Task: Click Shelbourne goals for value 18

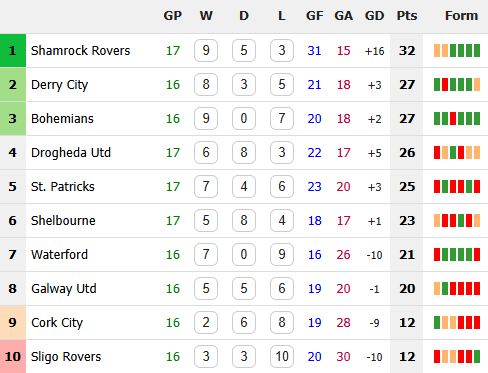Action: pos(315,221)
